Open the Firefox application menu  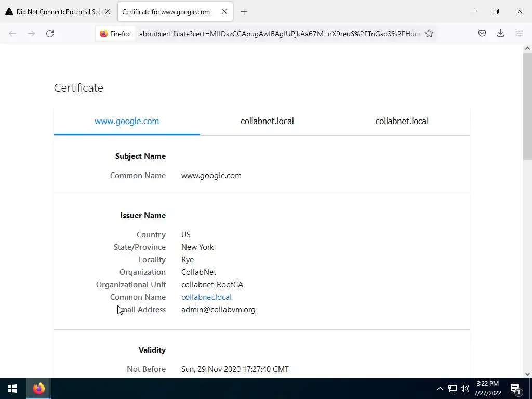point(520,33)
